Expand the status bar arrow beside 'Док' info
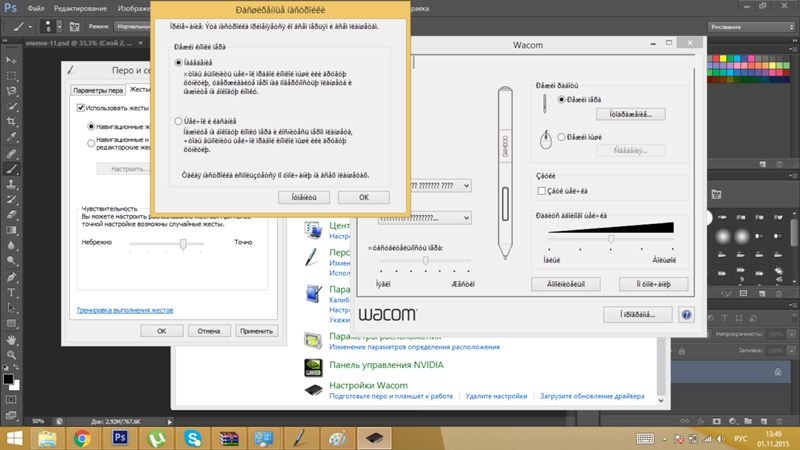 coord(170,421)
